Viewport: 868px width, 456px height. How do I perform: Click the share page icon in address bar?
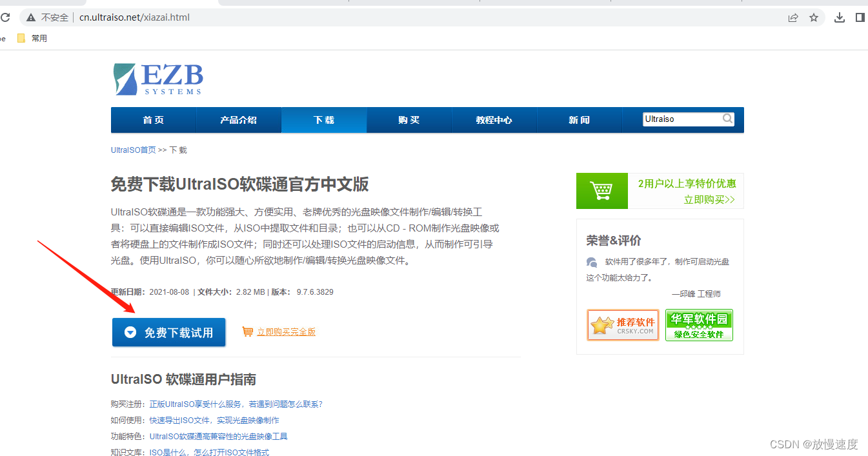[x=793, y=17]
